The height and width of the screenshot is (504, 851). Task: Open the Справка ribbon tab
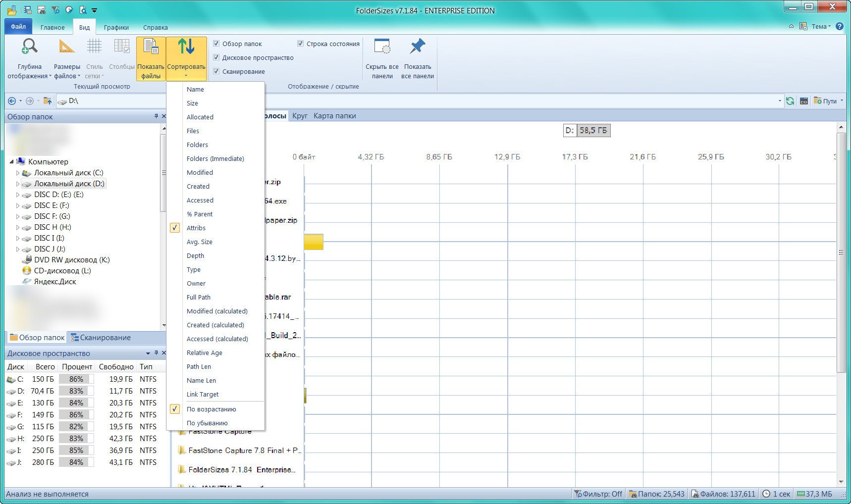pos(156,27)
